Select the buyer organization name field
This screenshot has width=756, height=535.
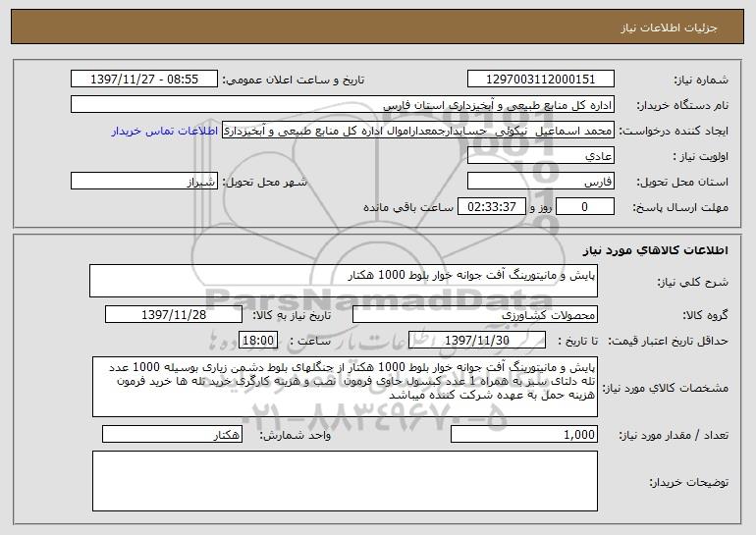coord(343,105)
